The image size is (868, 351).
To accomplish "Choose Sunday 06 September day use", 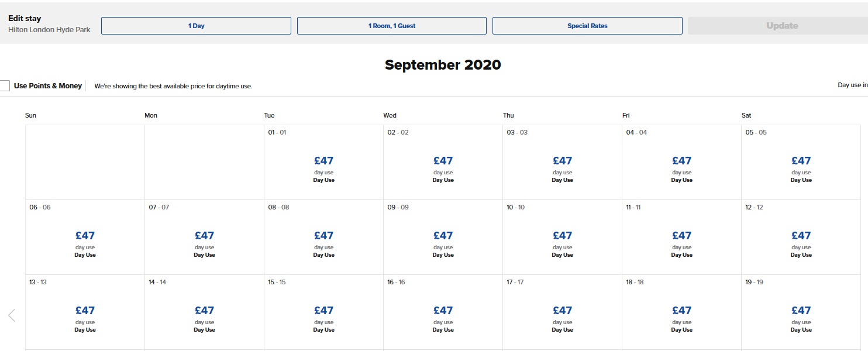I will pyautogui.click(x=85, y=236).
